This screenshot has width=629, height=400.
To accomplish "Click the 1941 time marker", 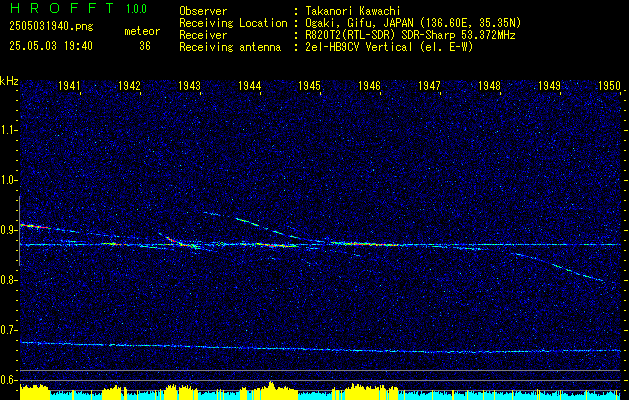I will [69, 85].
